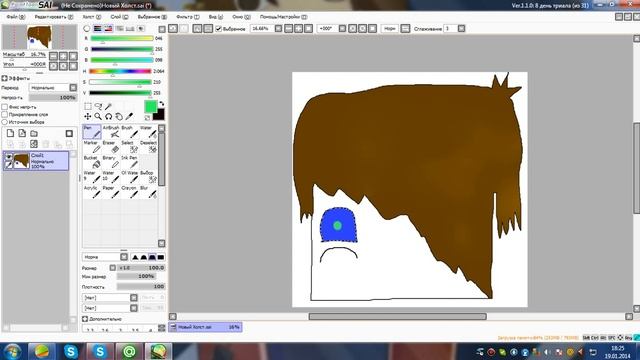This screenshot has width=640, height=360.
Task: Click the black background color swatch
Action: tap(160, 115)
